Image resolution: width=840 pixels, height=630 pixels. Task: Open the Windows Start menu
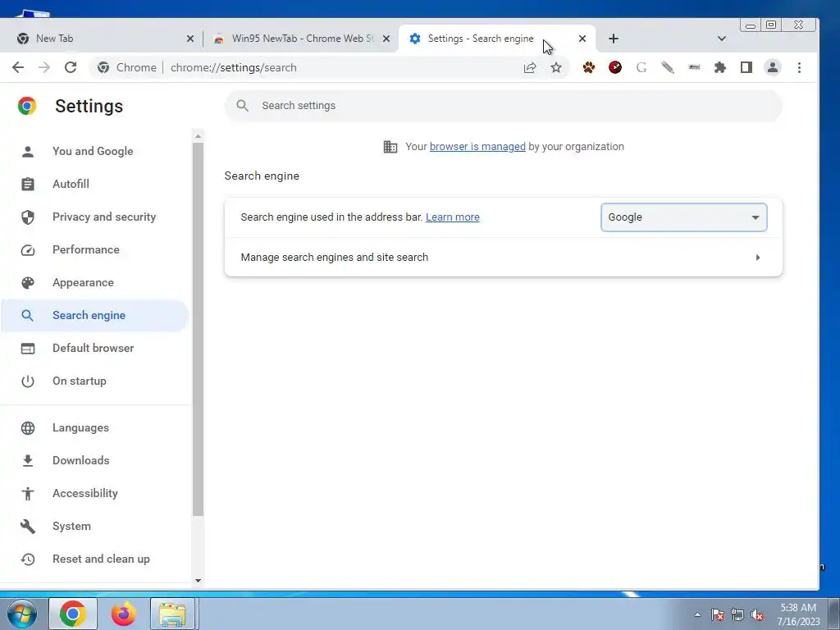(22, 614)
